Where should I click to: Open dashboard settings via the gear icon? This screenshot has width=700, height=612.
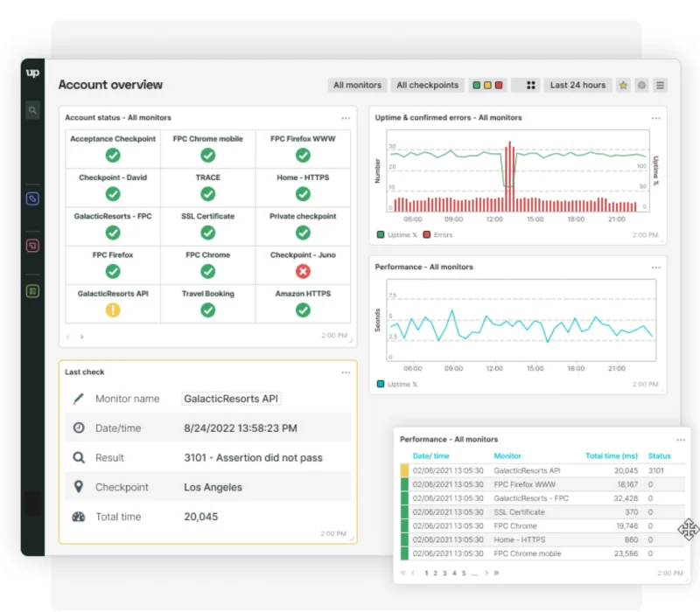[x=641, y=85]
